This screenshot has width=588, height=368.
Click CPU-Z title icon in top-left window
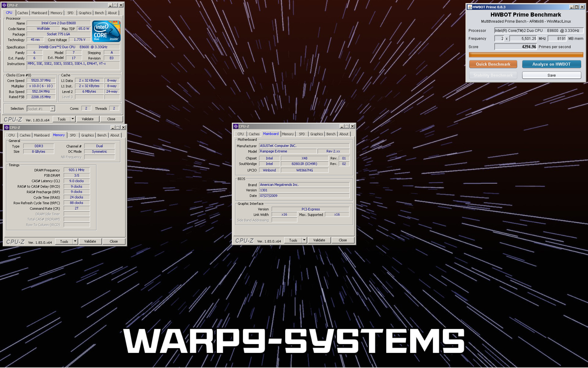pyautogui.click(x=4, y=5)
